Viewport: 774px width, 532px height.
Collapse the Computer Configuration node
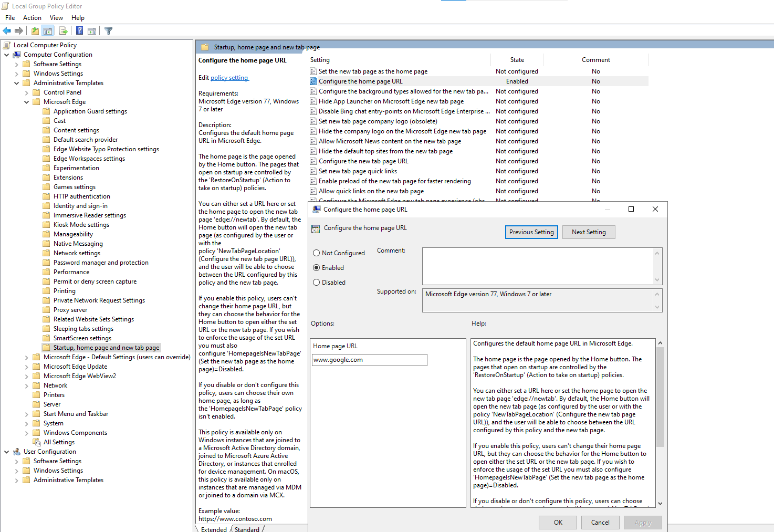(x=6, y=55)
